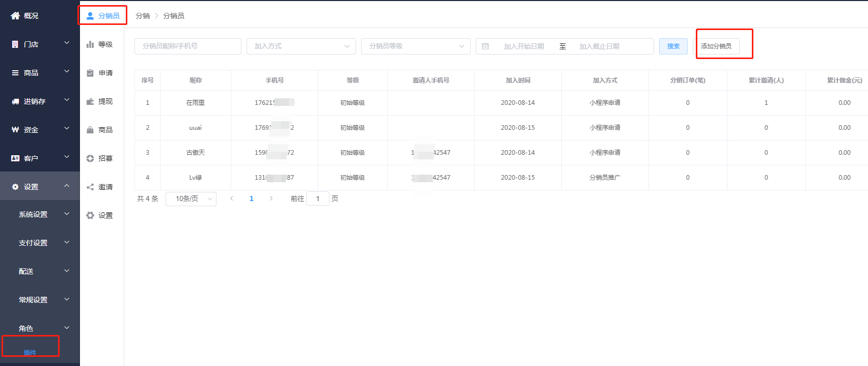Click the 添加分销员 button
Viewport: 868px width, 366px height.
(x=716, y=46)
